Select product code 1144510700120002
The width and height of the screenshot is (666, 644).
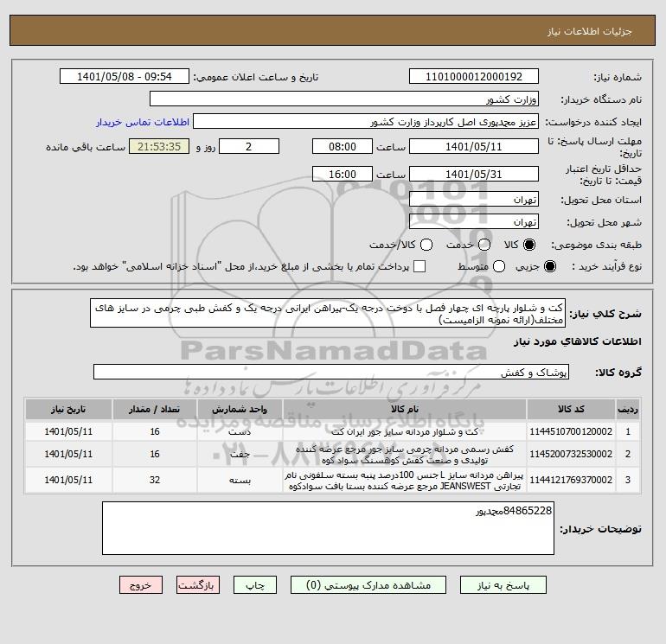tap(571, 431)
